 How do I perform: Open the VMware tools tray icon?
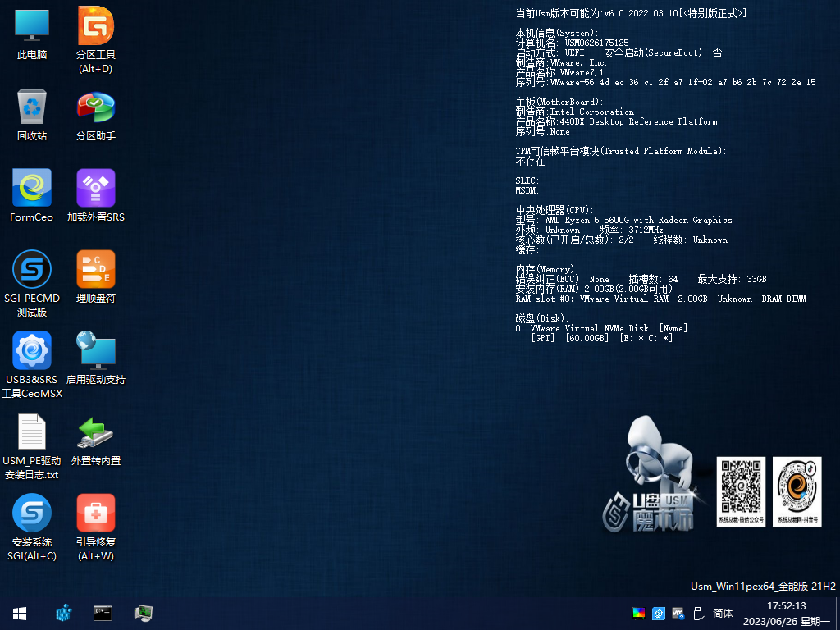pyautogui.click(x=678, y=614)
